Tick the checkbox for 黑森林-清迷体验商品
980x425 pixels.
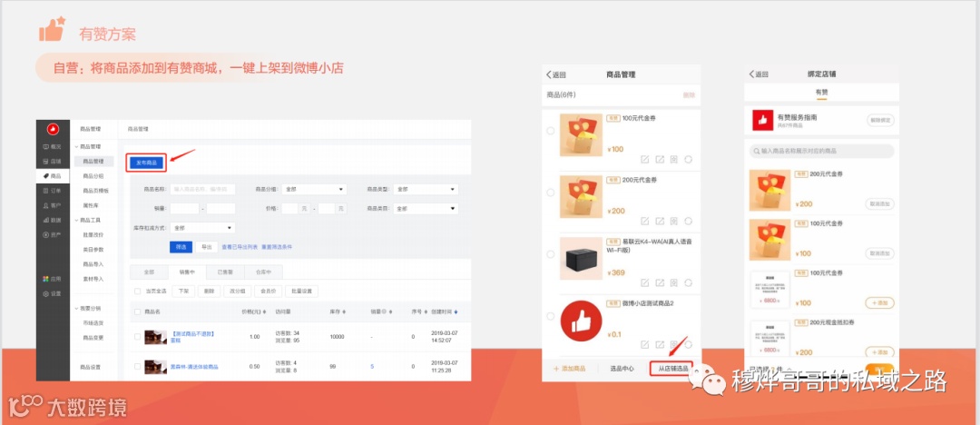tap(138, 366)
